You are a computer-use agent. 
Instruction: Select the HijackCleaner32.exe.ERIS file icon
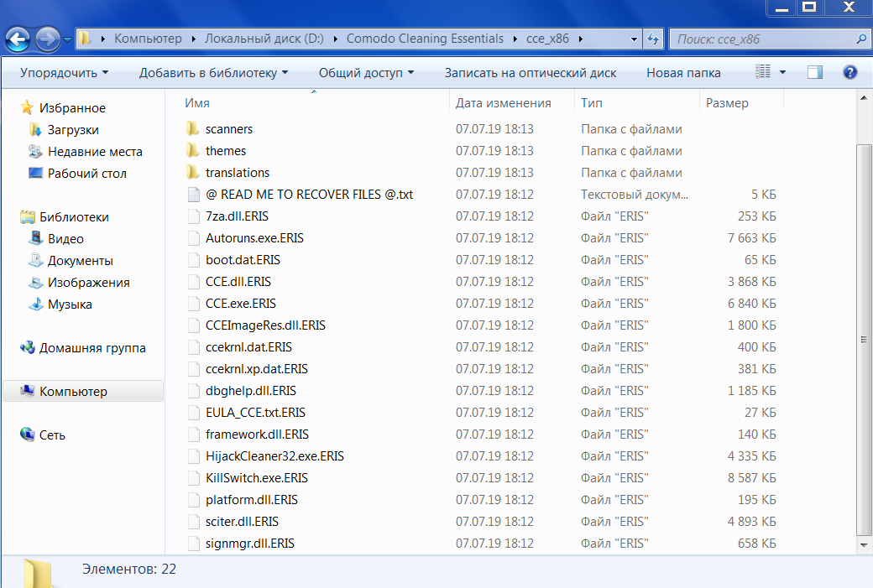pyautogui.click(x=193, y=456)
